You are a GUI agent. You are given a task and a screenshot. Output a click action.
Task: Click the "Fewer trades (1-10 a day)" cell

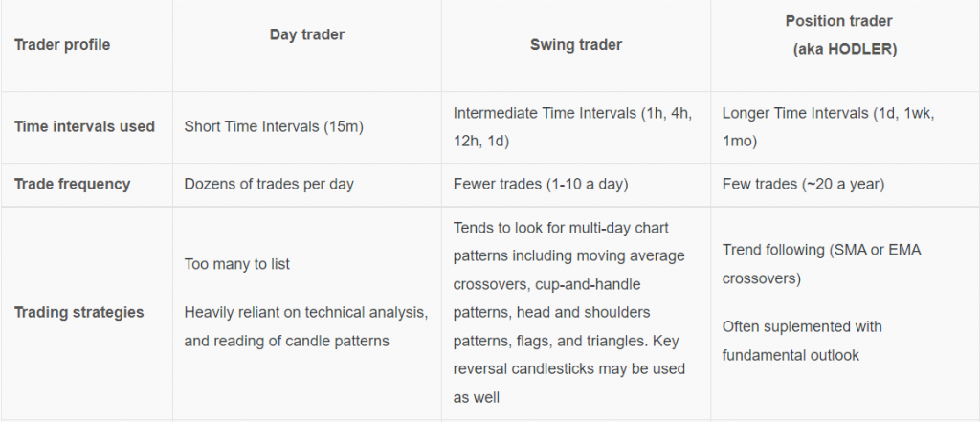[x=542, y=184]
